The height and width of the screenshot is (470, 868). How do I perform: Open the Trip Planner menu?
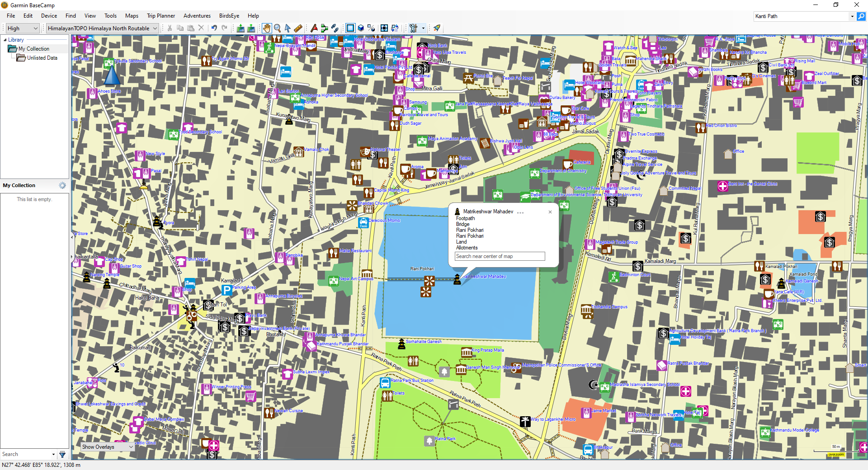pyautogui.click(x=161, y=16)
